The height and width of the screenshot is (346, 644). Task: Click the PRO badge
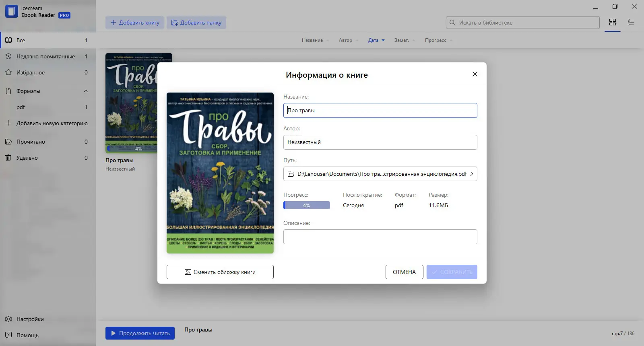coord(64,15)
